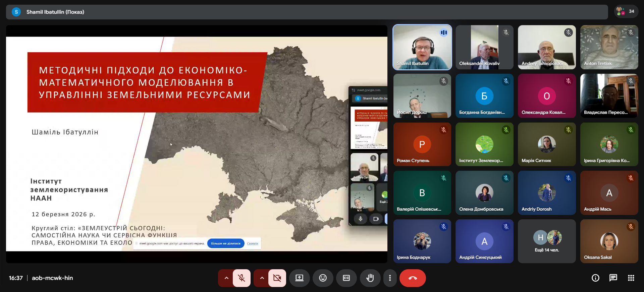Unmute the microphone in the bottom toolbar
The width and height of the screenshot is (644, 292).
coord(241,278)
